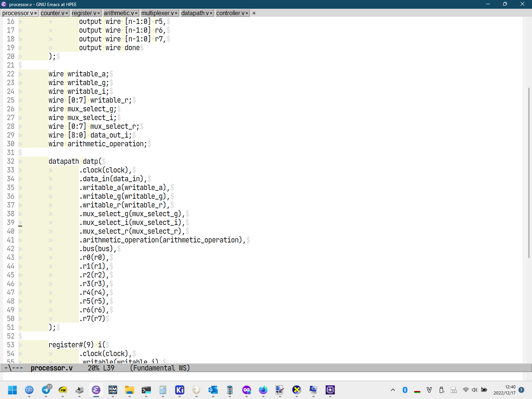Click on wire arithmetic_operation; on line 30
Screen dimensions: 532x399
tap(98, 144)
